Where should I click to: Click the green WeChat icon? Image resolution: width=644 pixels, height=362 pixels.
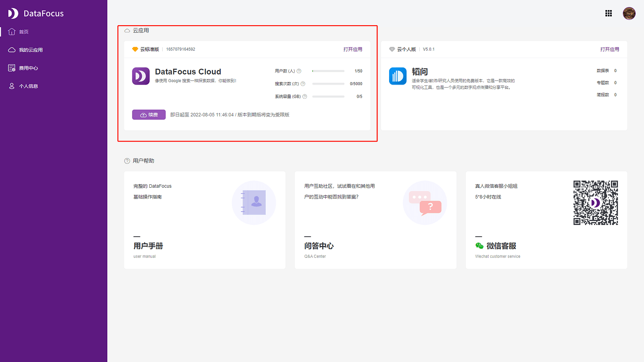(x=479, y=246)
